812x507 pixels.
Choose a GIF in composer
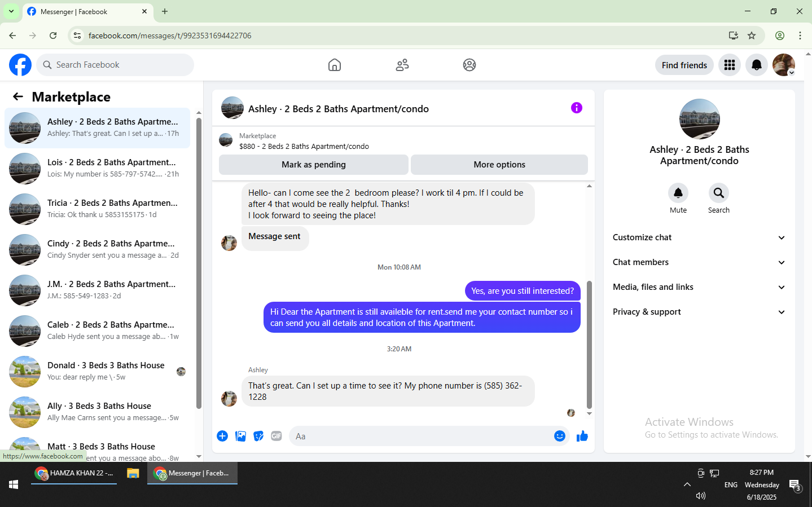point(276,436)
